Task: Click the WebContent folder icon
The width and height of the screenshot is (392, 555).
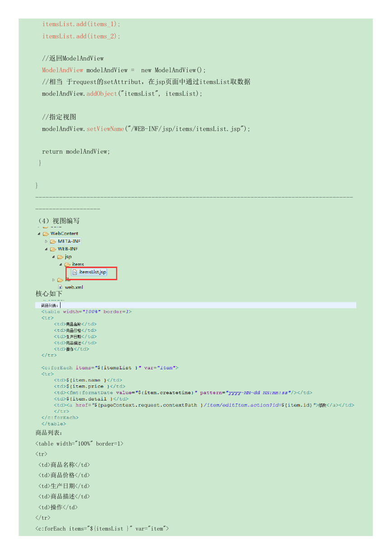Action: tap(46, 234)
